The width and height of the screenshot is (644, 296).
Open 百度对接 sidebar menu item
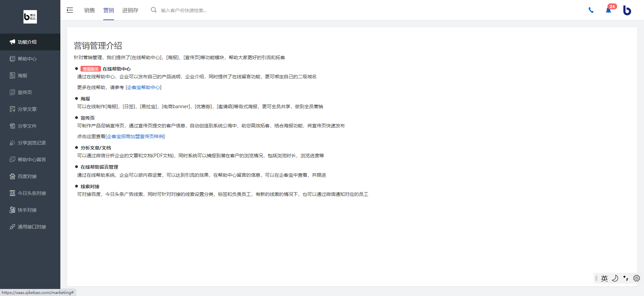(x=30, y=176)
